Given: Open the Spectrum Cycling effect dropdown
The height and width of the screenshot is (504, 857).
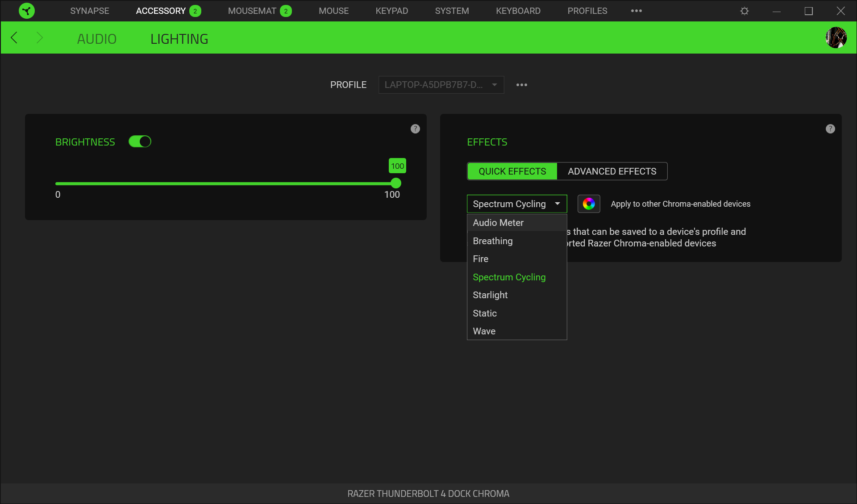Looking at the screenshot, I should (x=516, y=204).
